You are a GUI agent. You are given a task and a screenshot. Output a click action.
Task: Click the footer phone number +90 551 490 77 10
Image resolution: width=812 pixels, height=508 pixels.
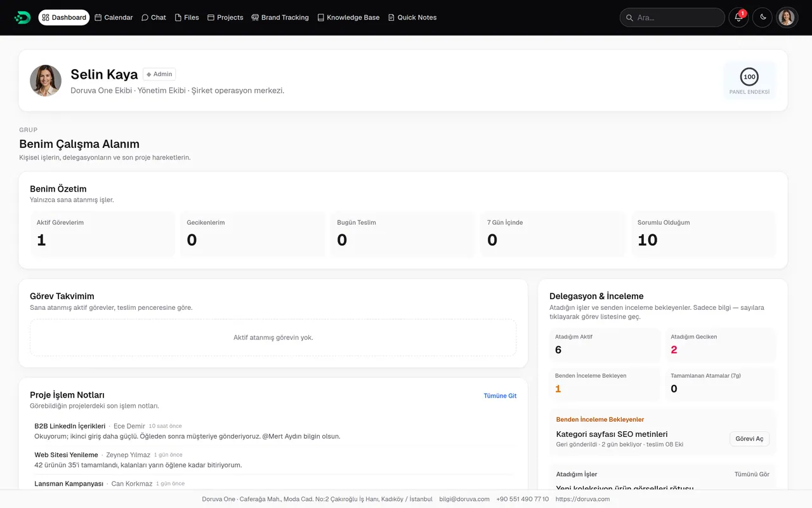[x=523, y=499]
